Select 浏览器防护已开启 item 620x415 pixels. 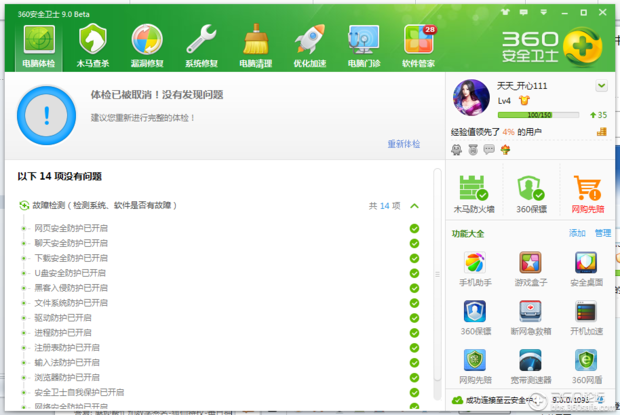pyautogui.click(x=67, y=377)
